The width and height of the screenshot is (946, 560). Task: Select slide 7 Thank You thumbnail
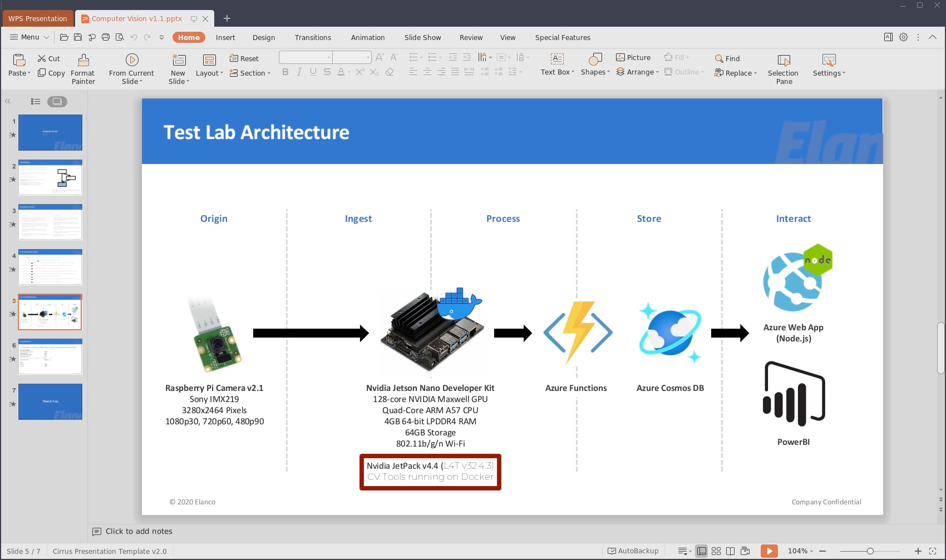point(50,402)
